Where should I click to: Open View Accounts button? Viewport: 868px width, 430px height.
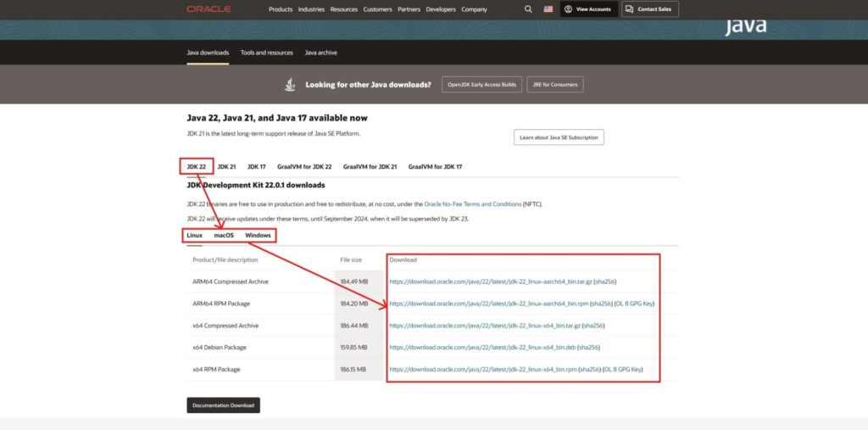[588, 9]
